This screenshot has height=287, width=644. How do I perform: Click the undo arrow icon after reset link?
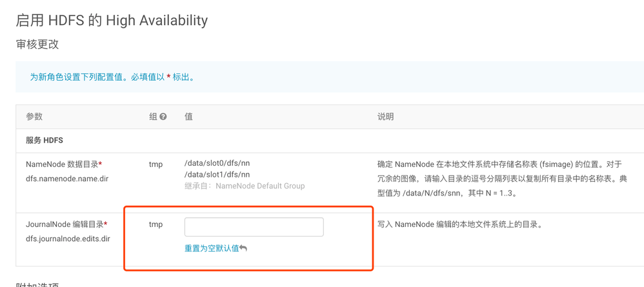click(x=243, y=248)
